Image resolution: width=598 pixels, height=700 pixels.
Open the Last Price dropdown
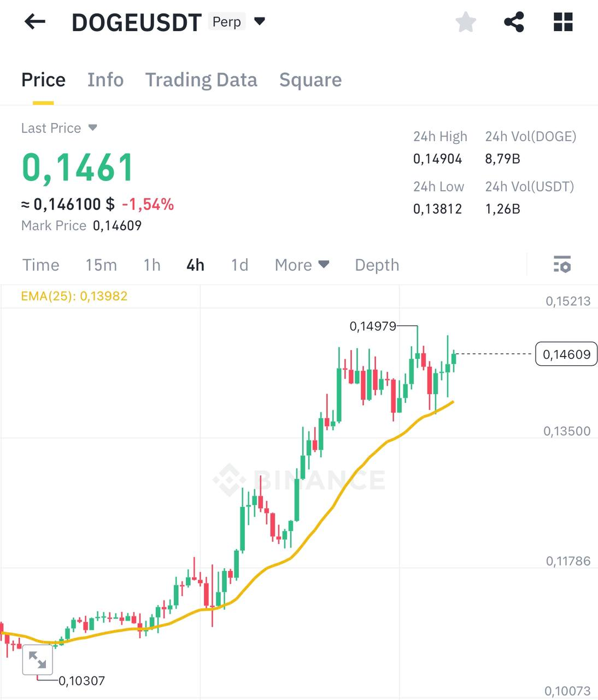click(x=59, y=128)
